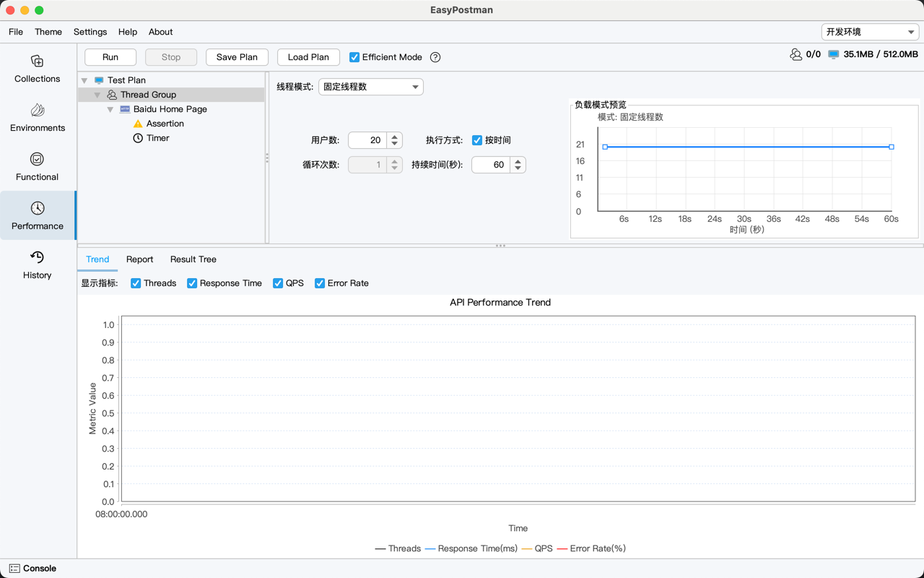Click the 用户数 input field
The image size is (924, 578).
(368, 140)
